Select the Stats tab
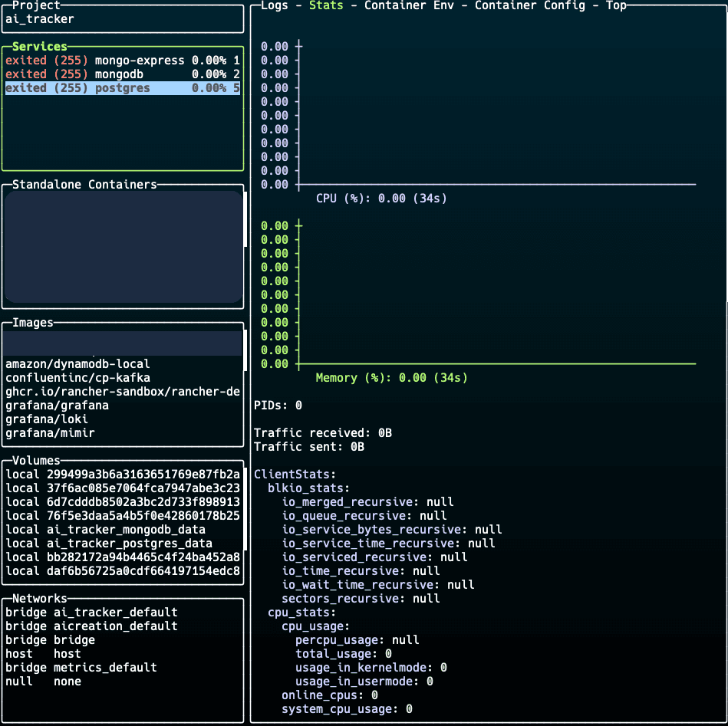 326,5
